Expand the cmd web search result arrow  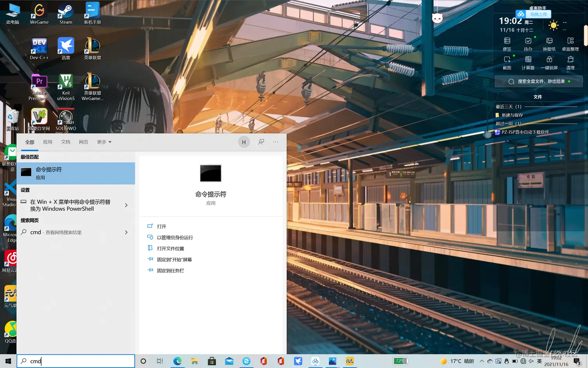[x=126, y=232]
